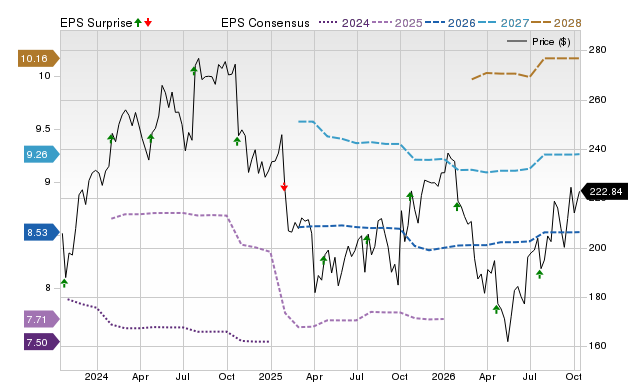Select the 2026 consensus legend entry
640x382 pixels.
point(450,23)
